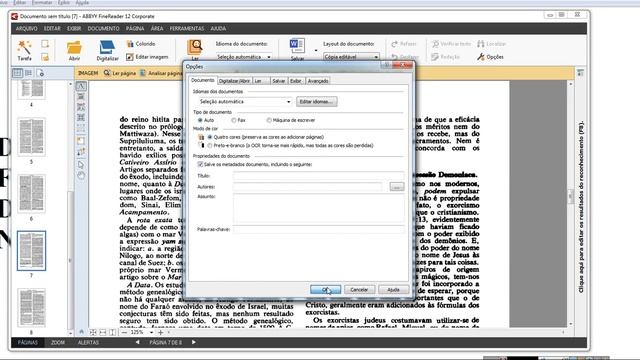Select Quatro cores color mode

(x=210, y=137)
